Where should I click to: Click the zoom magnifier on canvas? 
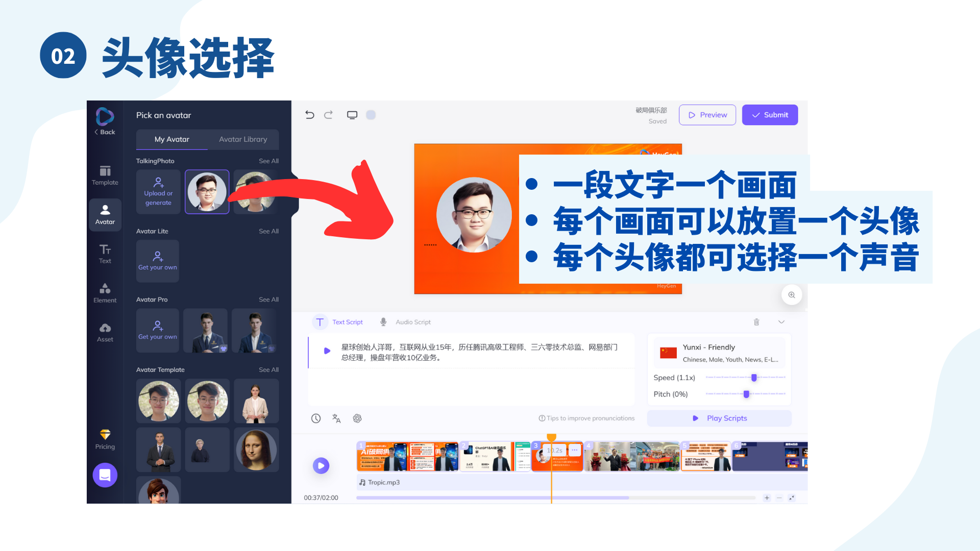[792, 295]
